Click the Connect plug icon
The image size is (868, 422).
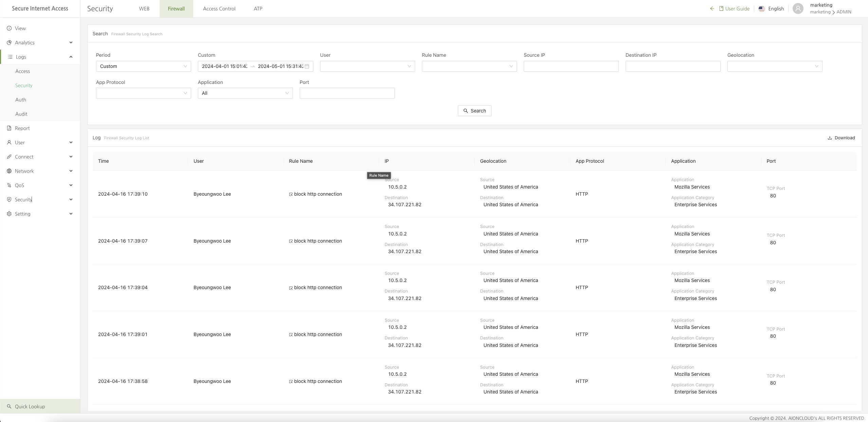(9, 157)
